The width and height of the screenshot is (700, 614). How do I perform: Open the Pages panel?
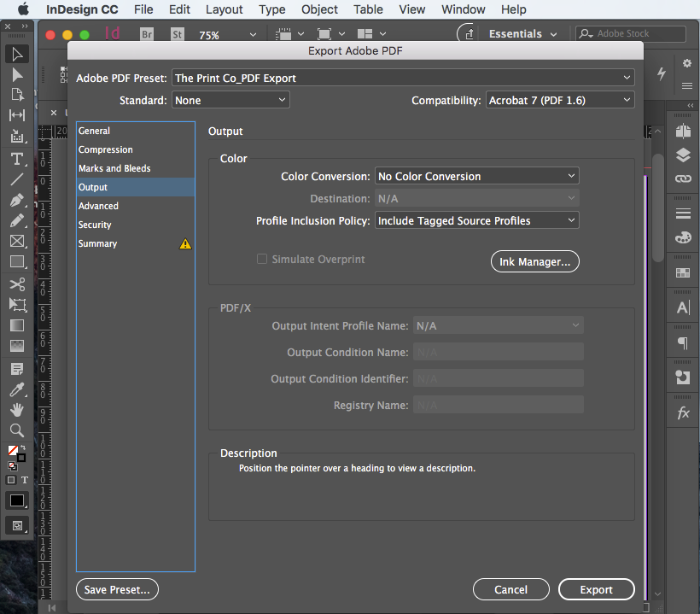pos(682,131)
